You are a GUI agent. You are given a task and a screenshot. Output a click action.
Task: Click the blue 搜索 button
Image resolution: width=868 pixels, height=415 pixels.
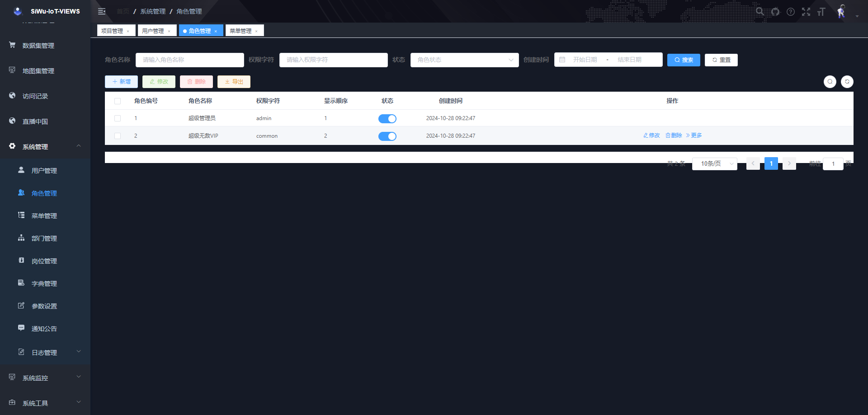[x=684, y=60]
